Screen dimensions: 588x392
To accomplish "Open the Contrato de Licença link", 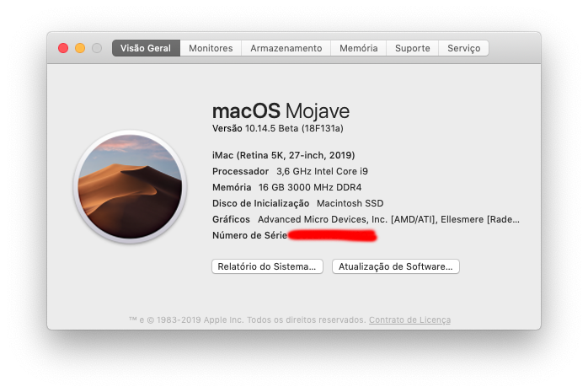I will pos(409,320).
